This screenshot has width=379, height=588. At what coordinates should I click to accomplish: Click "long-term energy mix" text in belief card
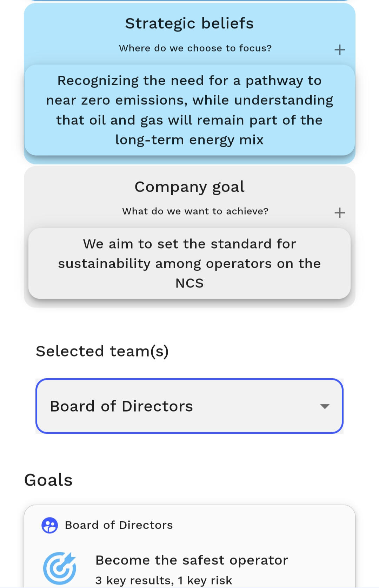(189, 140)
